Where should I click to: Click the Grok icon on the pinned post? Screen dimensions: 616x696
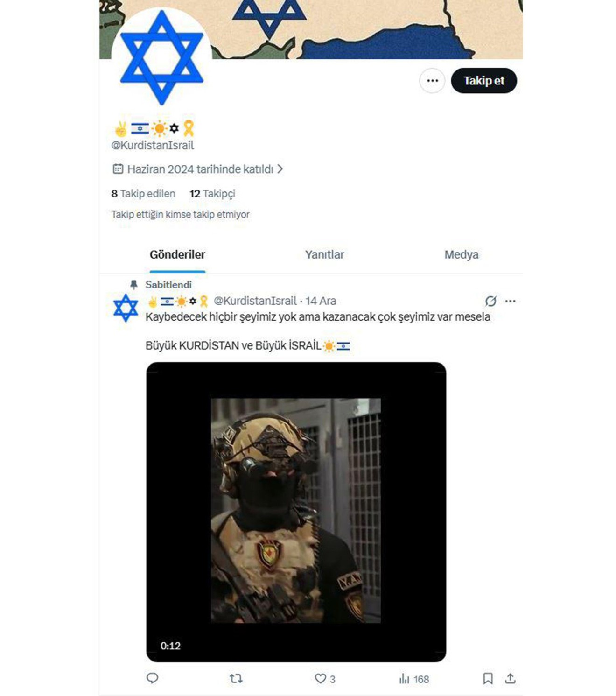point(490,301)
